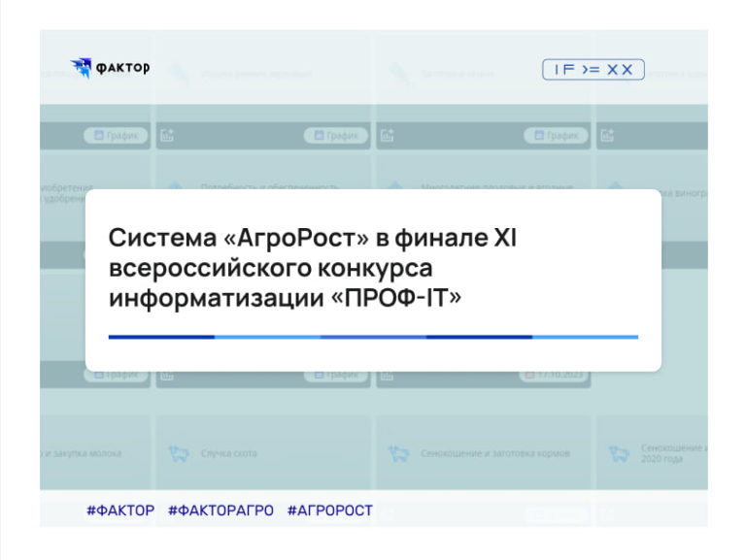Click the IF >= XX badge
Viewport: 746px width, 560px height.
tap(593, 70)
